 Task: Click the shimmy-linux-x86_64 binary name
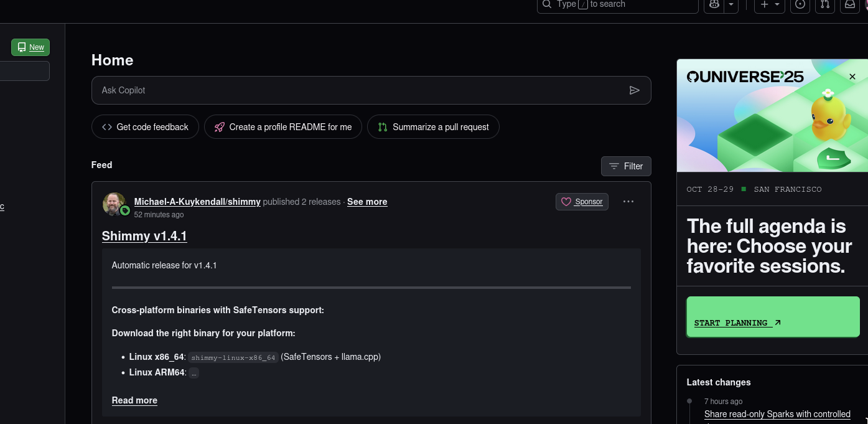click(x=233, y=357)
